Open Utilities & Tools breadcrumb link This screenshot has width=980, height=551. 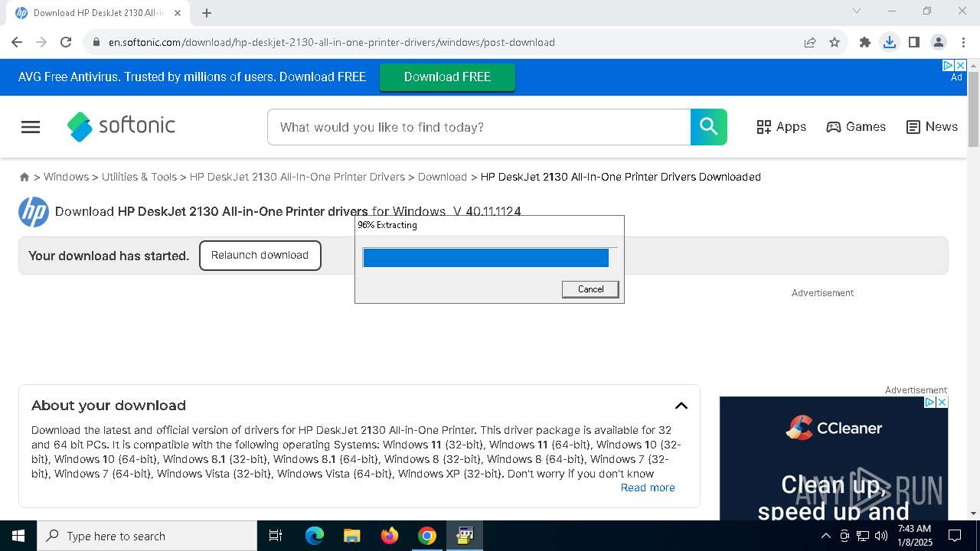(x=139, y=177)
